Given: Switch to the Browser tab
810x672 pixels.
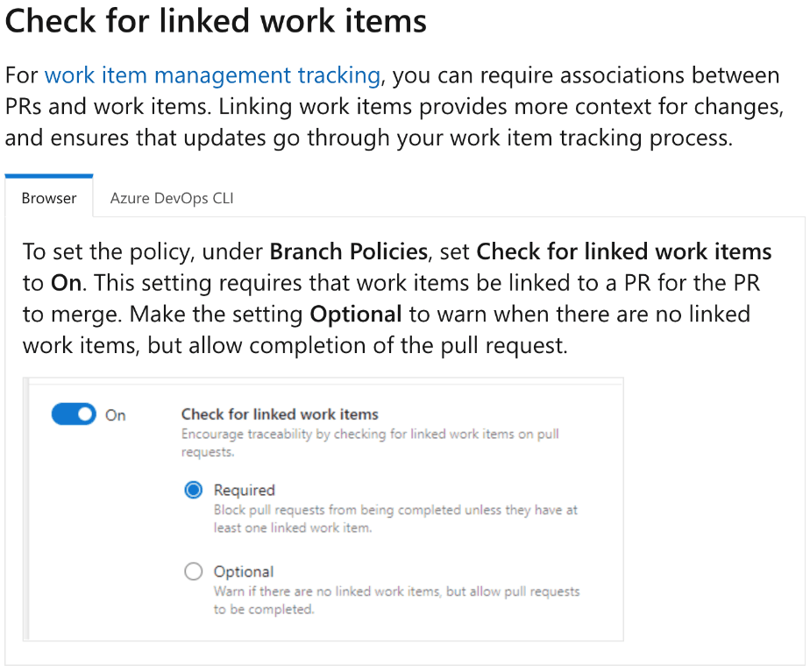Looking at the screenshot, I should pos(49,198).
